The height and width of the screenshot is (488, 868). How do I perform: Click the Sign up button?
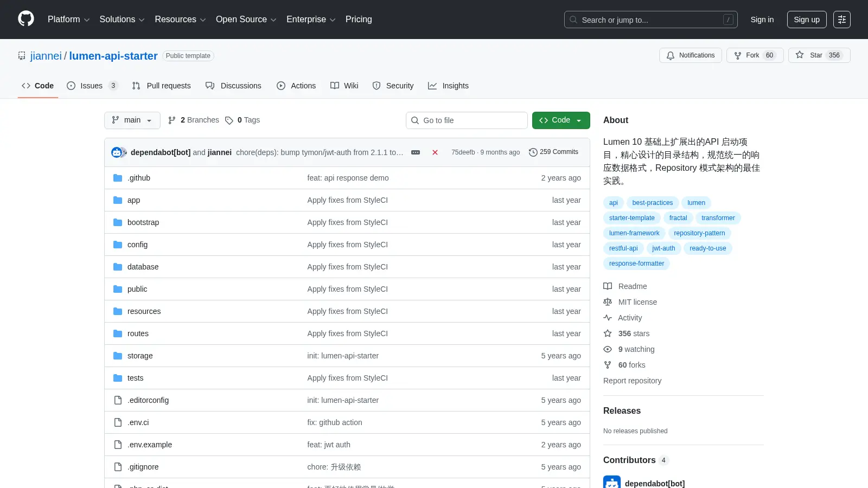[807, 20]
